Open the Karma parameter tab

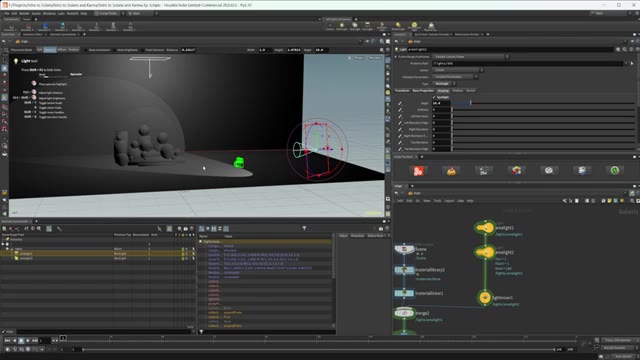(x=471, y=91)
